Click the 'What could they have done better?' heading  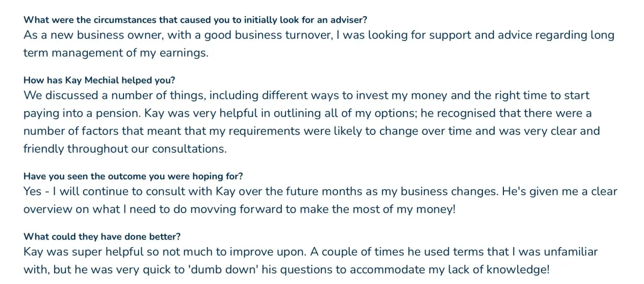102,236
